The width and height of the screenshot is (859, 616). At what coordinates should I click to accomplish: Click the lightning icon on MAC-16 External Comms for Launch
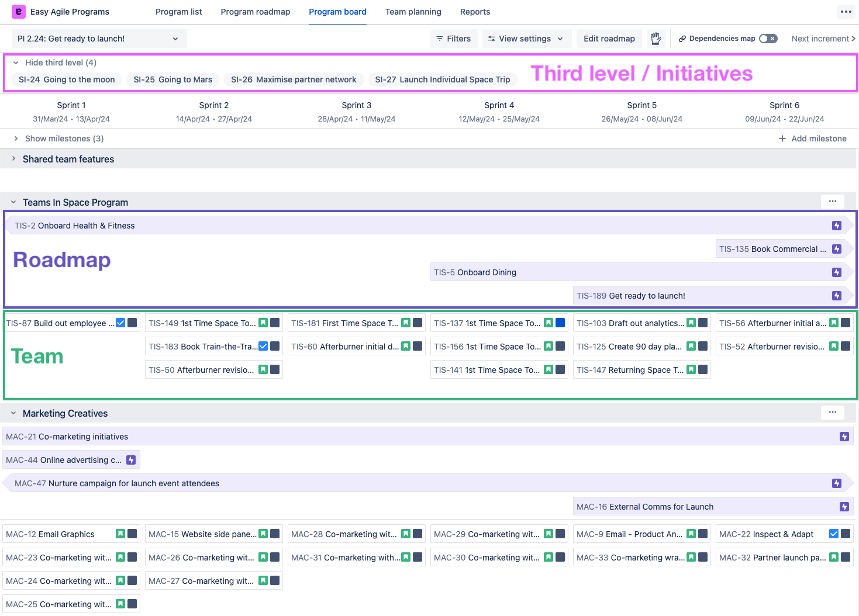click(844, 507)
